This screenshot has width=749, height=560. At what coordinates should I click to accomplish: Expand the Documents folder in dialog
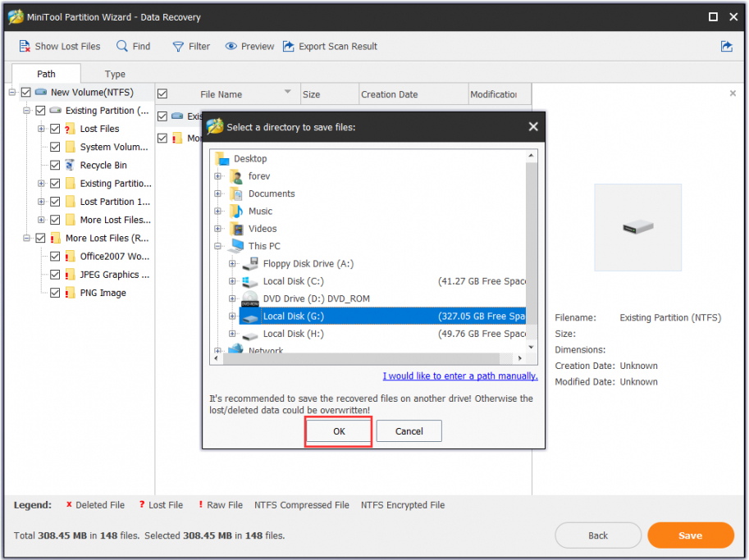click(218, 193)
